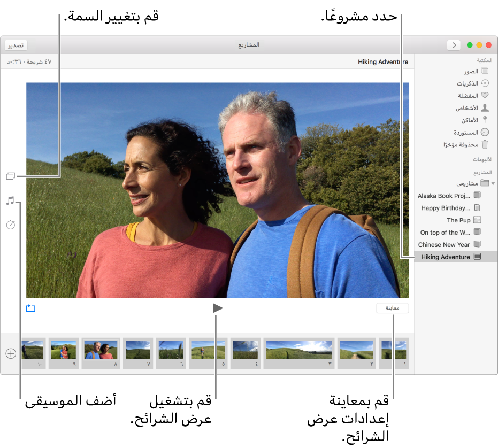498x448 pixels.
Task: Click the yellow minimize window button
Action: point(479,45)
